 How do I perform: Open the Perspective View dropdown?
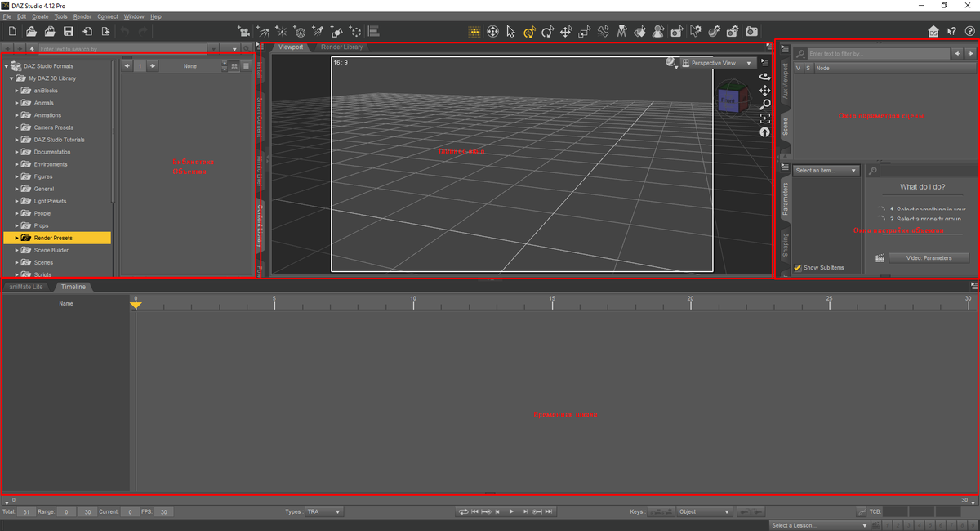[718, 63]
